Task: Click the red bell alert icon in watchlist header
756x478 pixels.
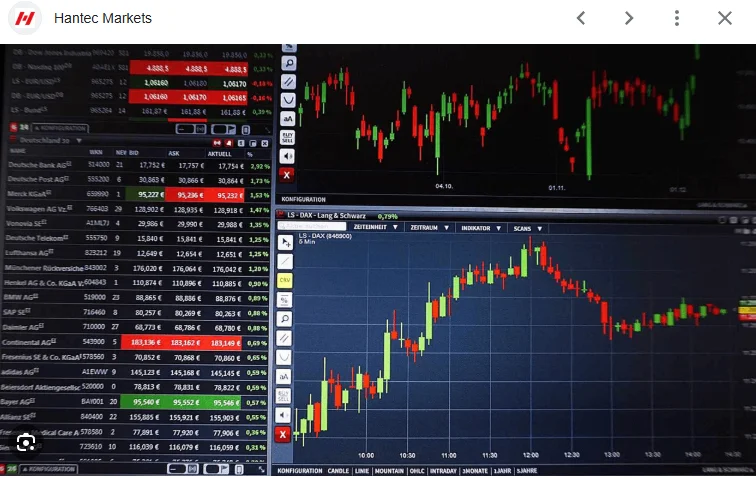Action: 229,143
